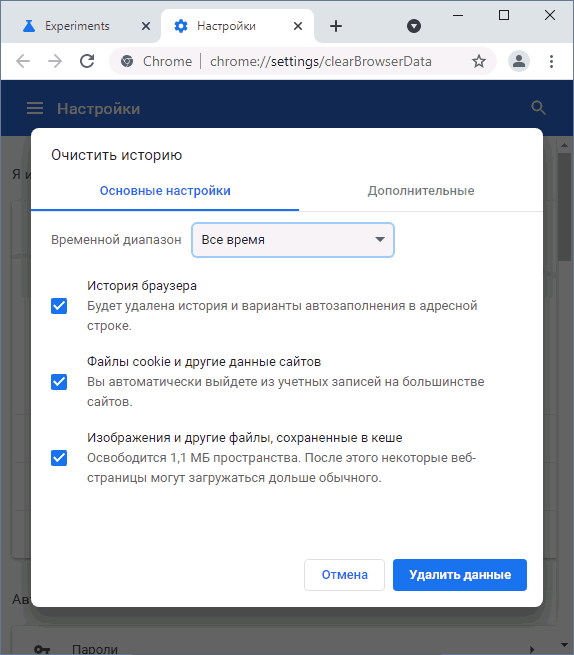Click the cached images label text
The width and height of the screenshot is (574, 655).
[244, 438]
